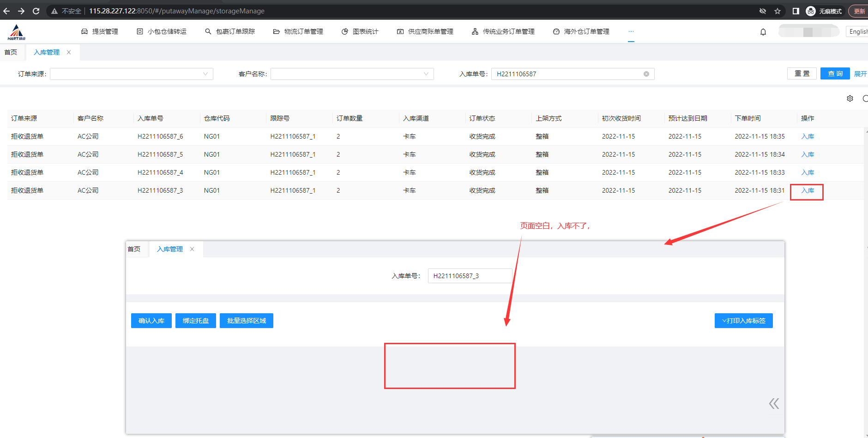868x438 pixels.
Task: Focus the 入库单号 input field
Action: [x=568, y=74]
